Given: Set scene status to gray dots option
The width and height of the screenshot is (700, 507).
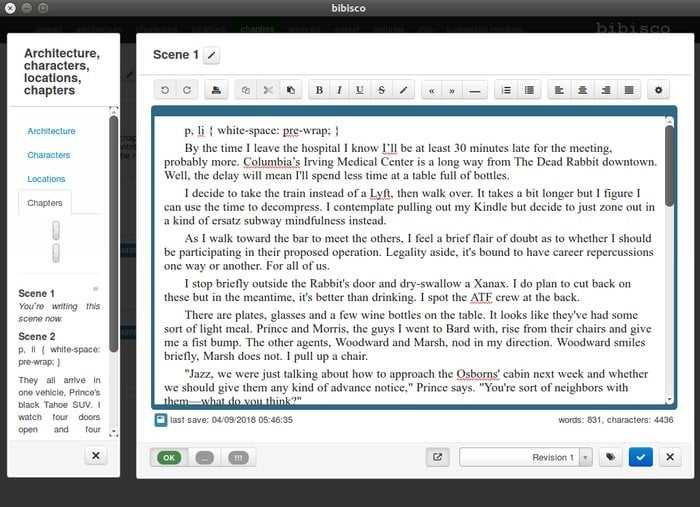Looking at the screenshot, I should pyautogui.click(x=205, y=457).
